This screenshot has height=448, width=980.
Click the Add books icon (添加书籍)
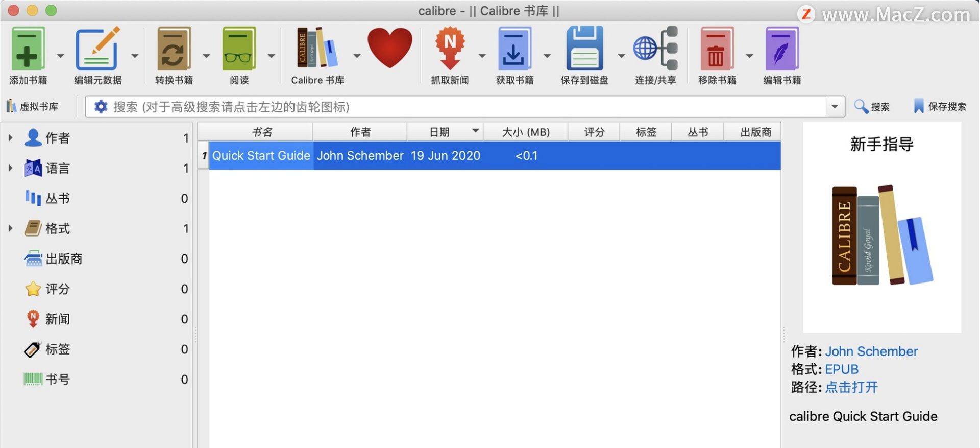28,49
